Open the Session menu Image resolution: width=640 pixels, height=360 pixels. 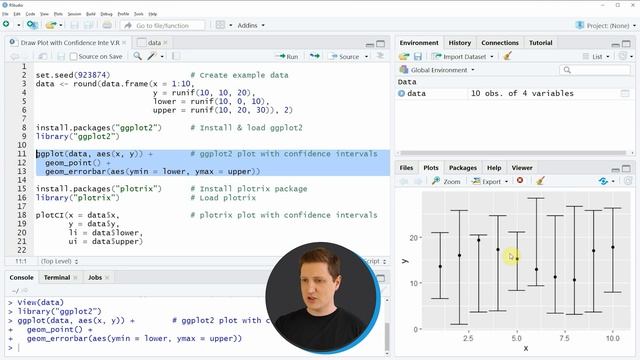click(x=74, y=14)
